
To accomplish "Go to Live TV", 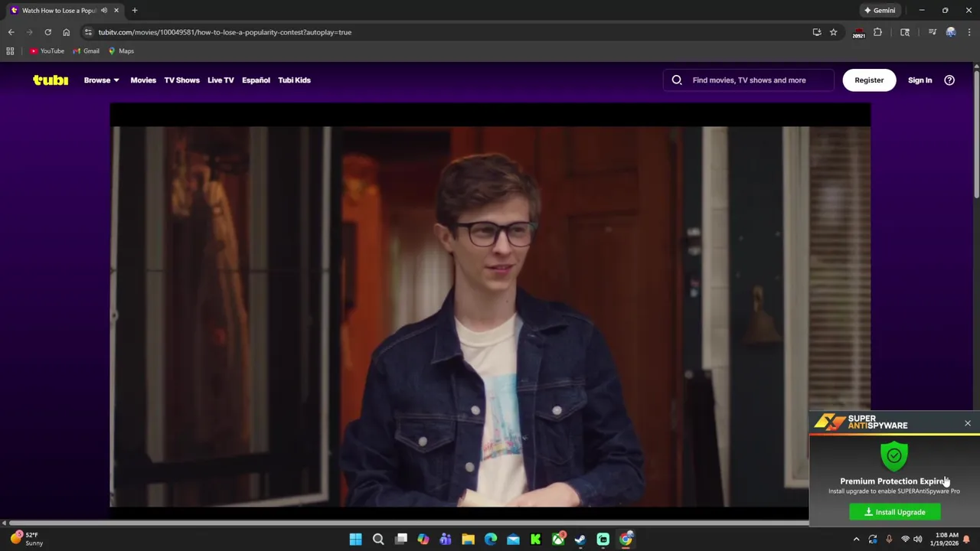I will pos(220,80).
